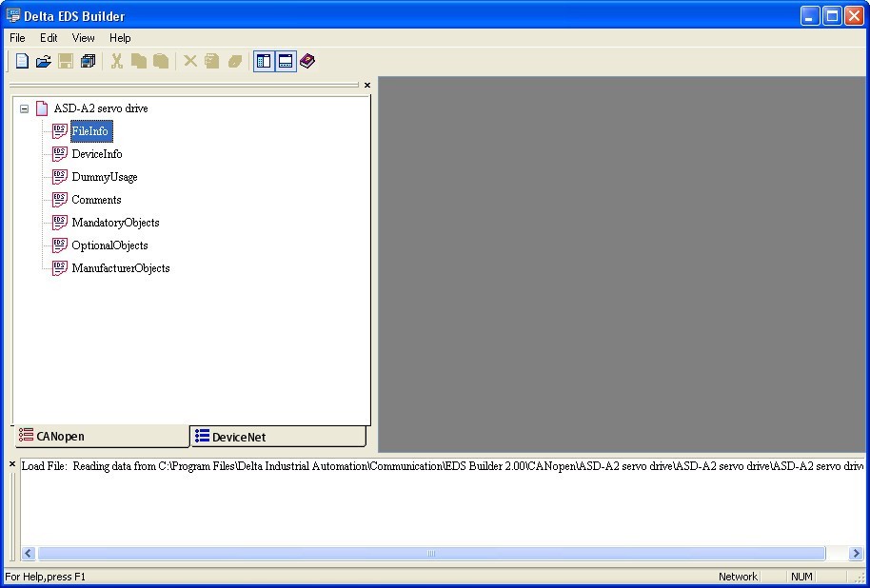Viewport: 870px width, 588px height.
Task: Click the EDS icon beside Comments
Action: coord(60,200)
